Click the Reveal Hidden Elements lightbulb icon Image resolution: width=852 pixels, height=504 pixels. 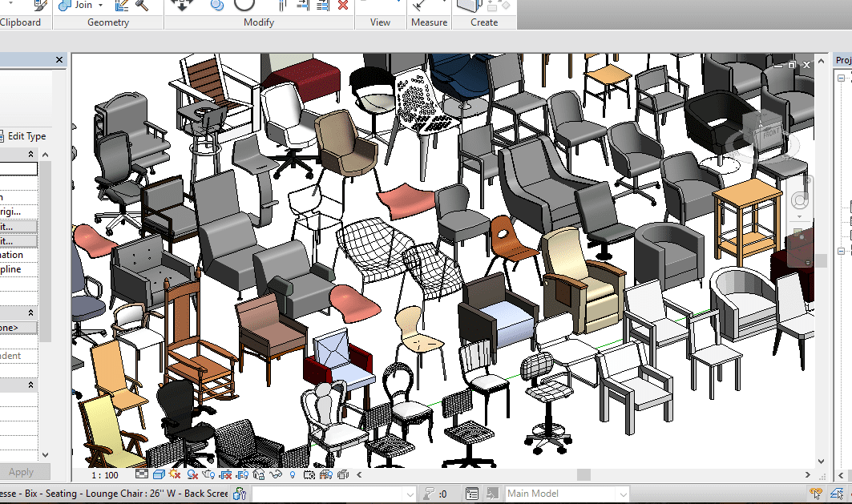click(x=293, y=475)
